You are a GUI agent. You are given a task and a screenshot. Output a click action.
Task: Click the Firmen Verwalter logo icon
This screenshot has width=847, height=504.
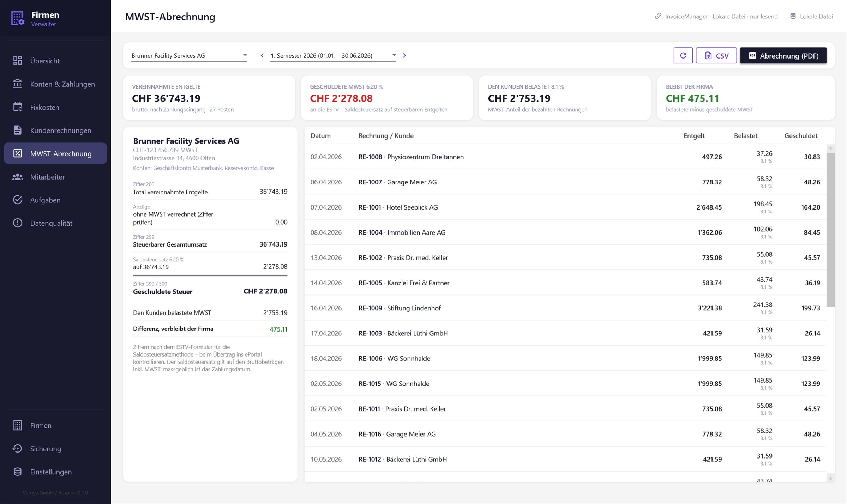click(x=17, y=18)
